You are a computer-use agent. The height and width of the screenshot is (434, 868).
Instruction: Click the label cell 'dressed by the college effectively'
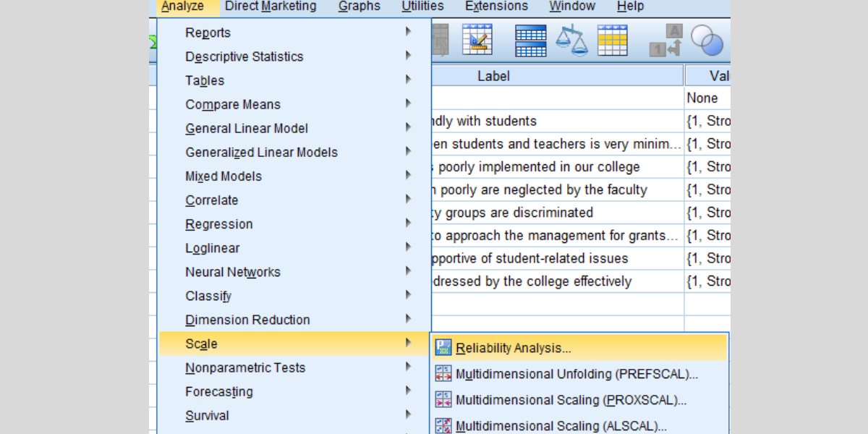557,281
